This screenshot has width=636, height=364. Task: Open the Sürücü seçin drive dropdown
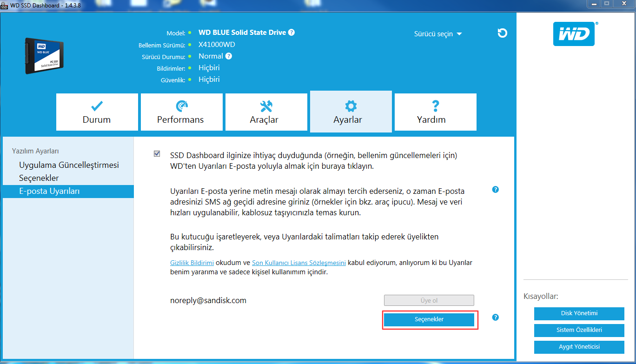coord(438,34)
